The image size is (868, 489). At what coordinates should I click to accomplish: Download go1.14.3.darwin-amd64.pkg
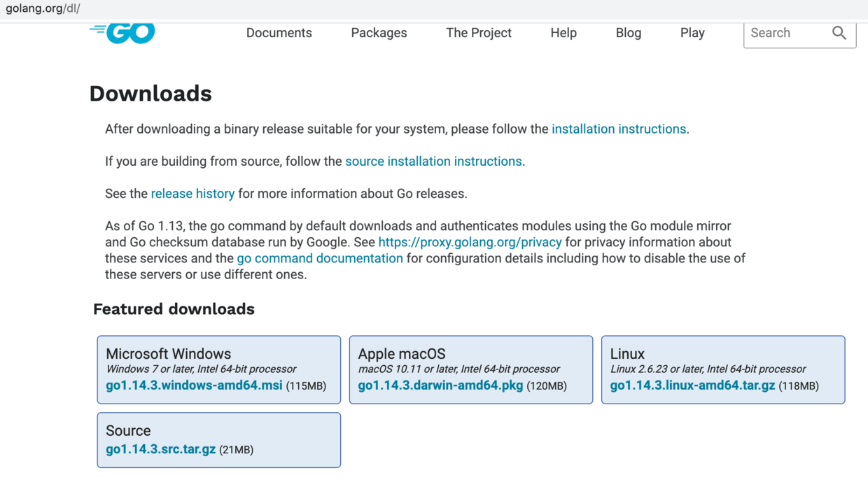440,385
